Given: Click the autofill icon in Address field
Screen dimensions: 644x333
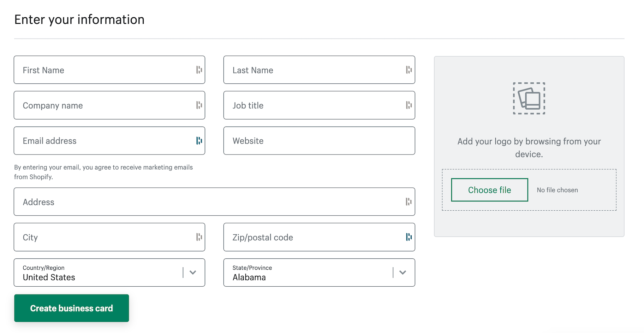Looking at the screenshot, I should (x=409, y=202).
